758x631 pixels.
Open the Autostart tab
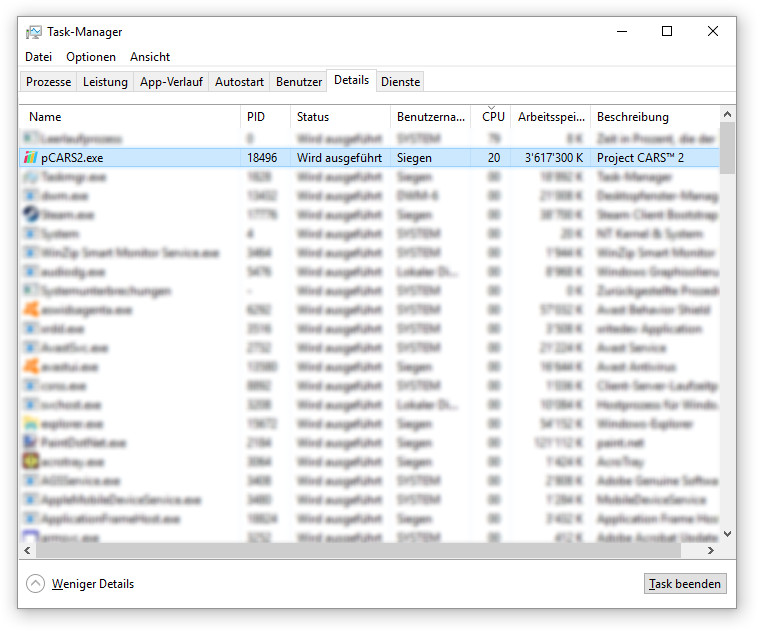tap(239, 82)
